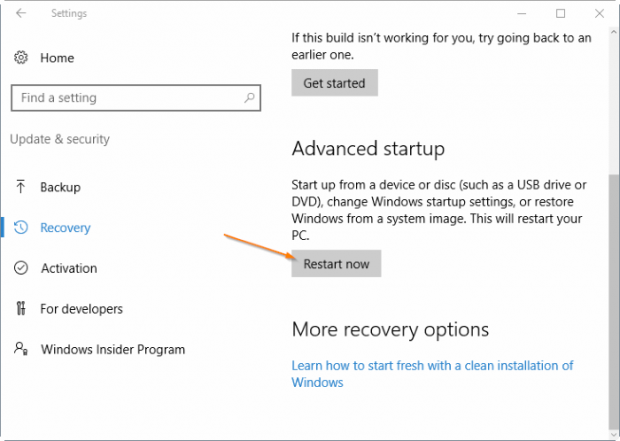This screenshot has height=441, width=620.
Task: Click the search magnifier icon
Action: point(249,98)
